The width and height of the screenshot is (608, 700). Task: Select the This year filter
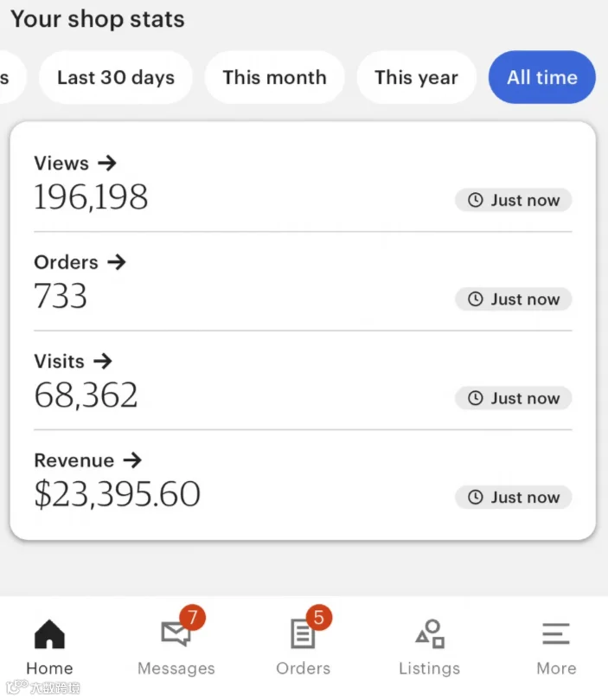416,77
